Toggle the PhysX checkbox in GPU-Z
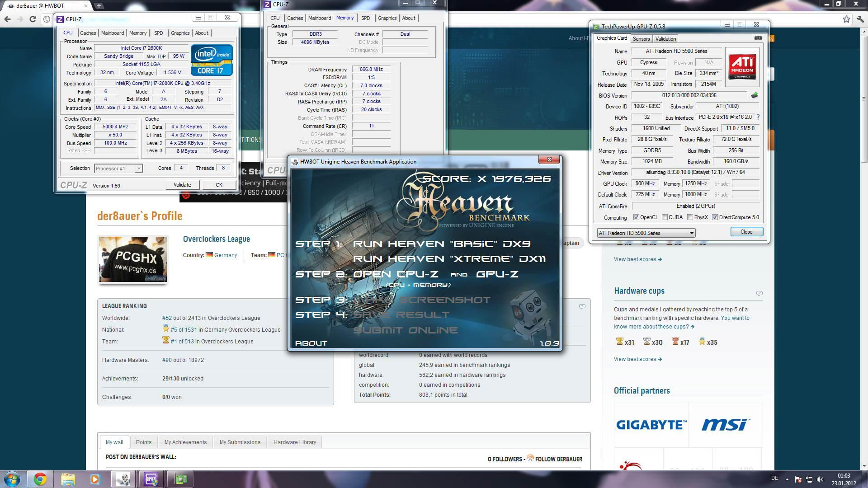Screen dimensions: 868x488 point(690,217)
